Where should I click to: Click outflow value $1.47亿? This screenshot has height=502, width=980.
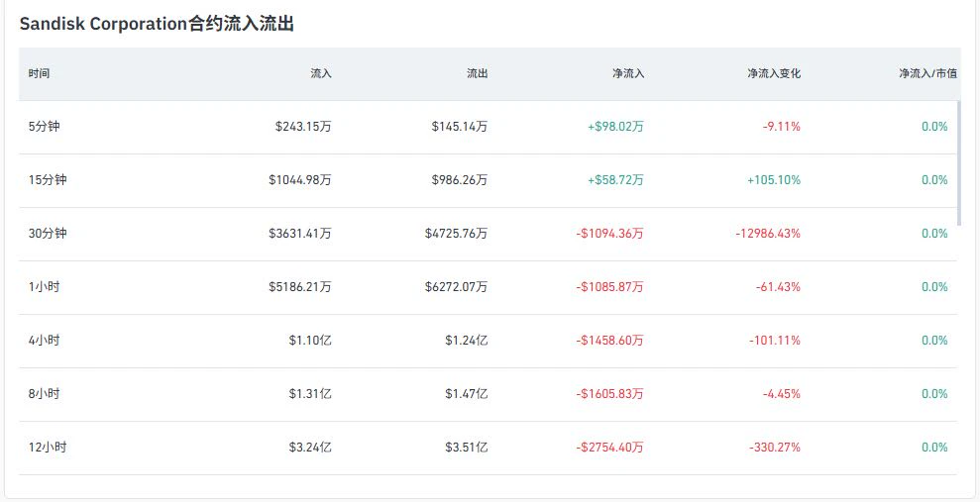pos(467,394)
